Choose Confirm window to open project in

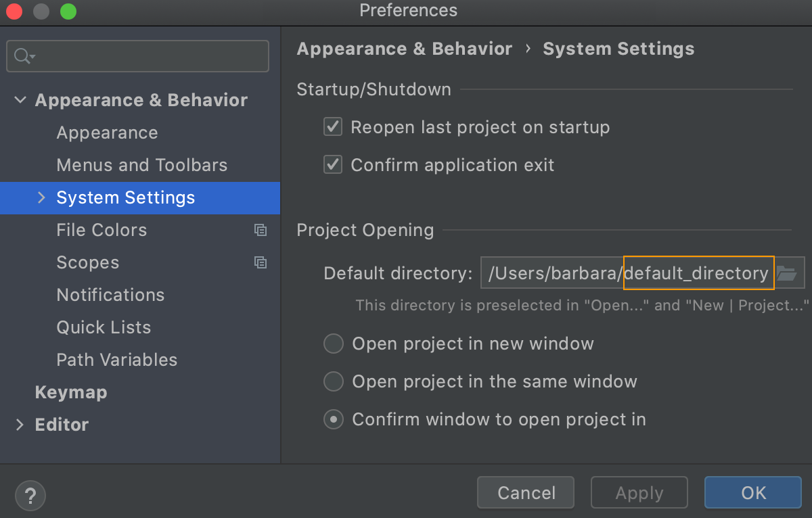(x=333, y=419)
